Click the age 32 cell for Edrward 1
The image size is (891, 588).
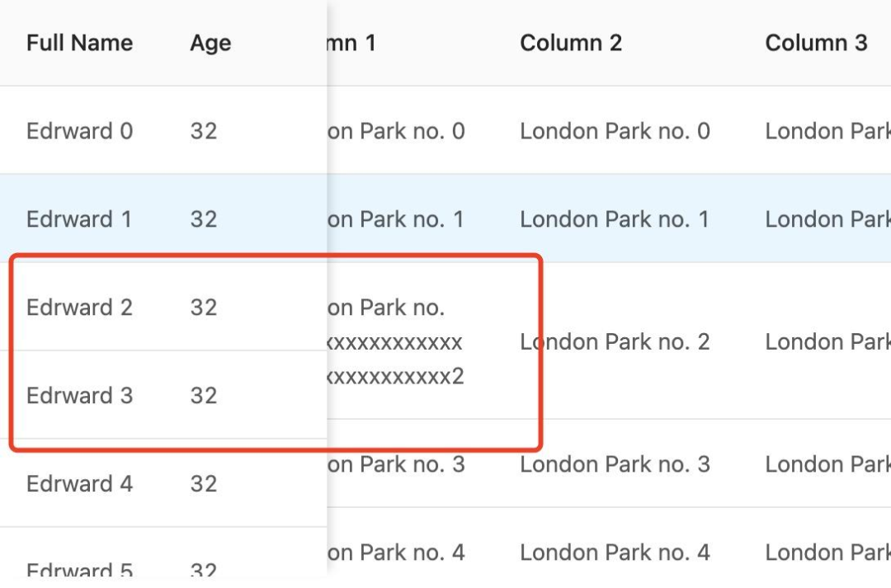pos(204,219)
